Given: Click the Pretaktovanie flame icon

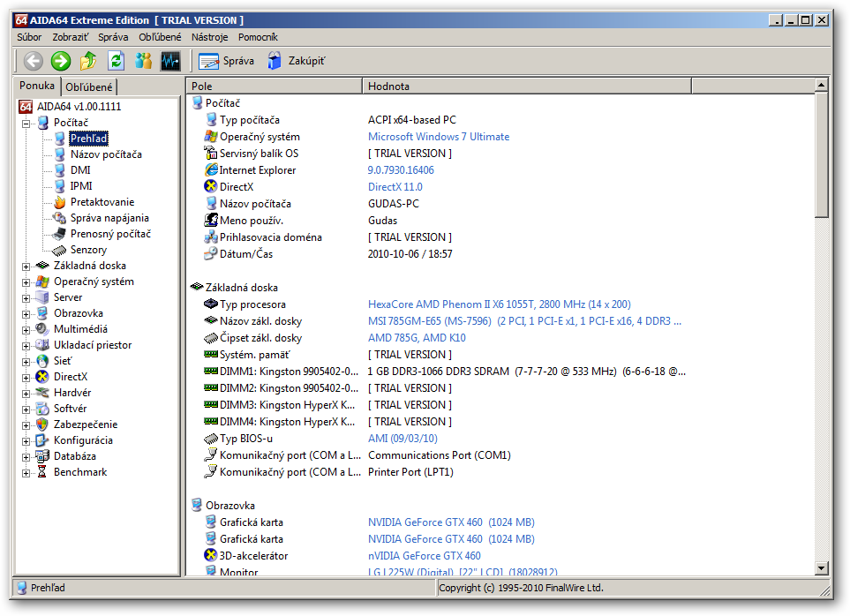Looking at the screenshot, I should click(60, 202).
